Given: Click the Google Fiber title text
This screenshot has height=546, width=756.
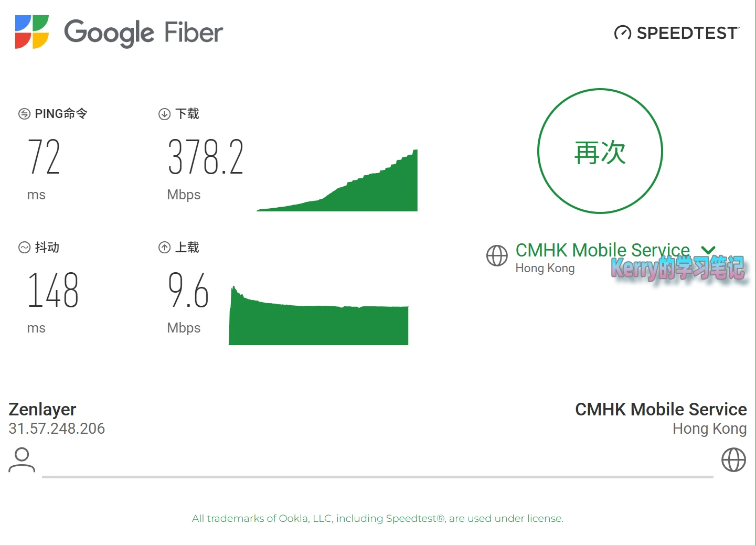Looking at the screenshot, I should point(143,33).
